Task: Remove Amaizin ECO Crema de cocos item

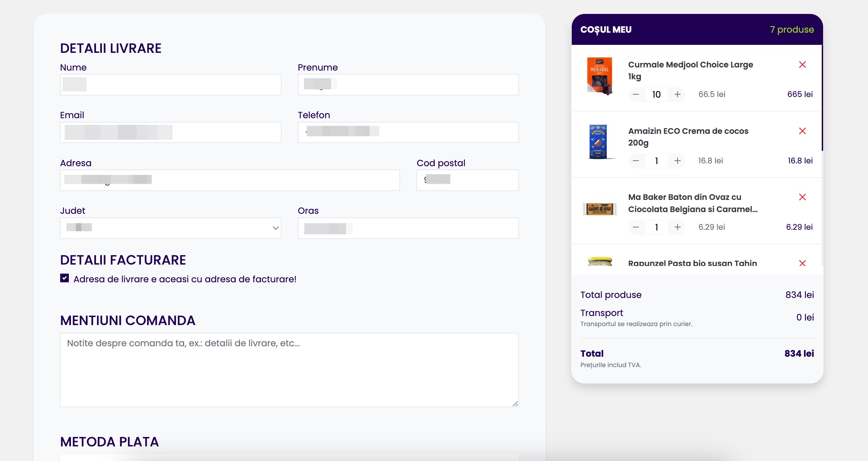Action: 802,131
